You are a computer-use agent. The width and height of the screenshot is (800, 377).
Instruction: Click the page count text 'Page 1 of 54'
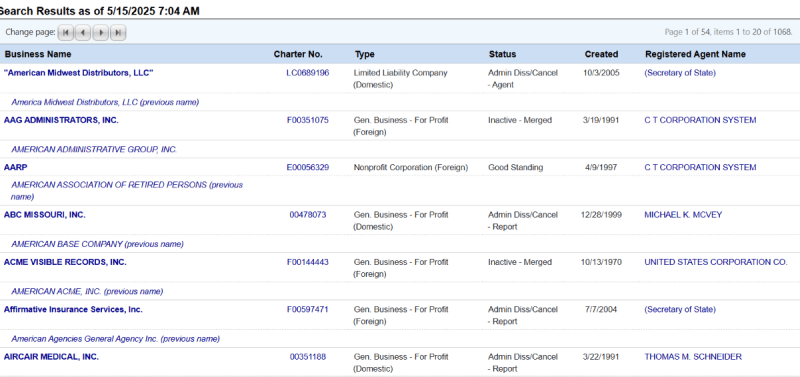click(687, 32)
